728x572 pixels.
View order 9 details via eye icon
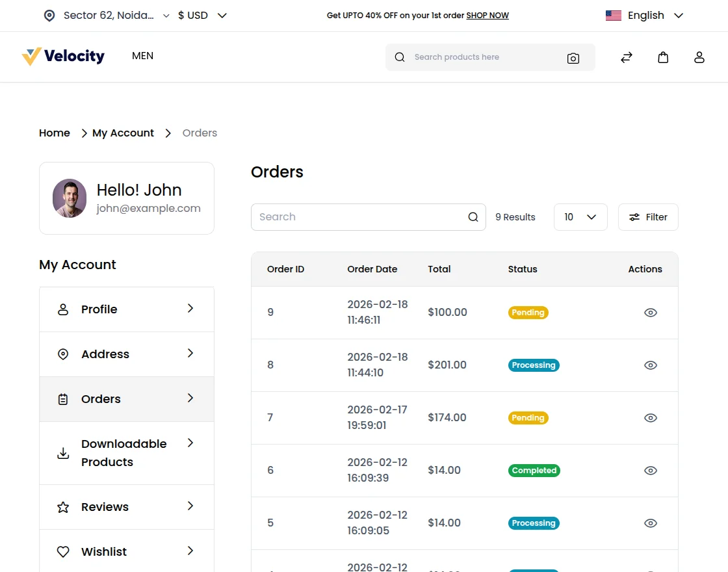tap(650, 313)
